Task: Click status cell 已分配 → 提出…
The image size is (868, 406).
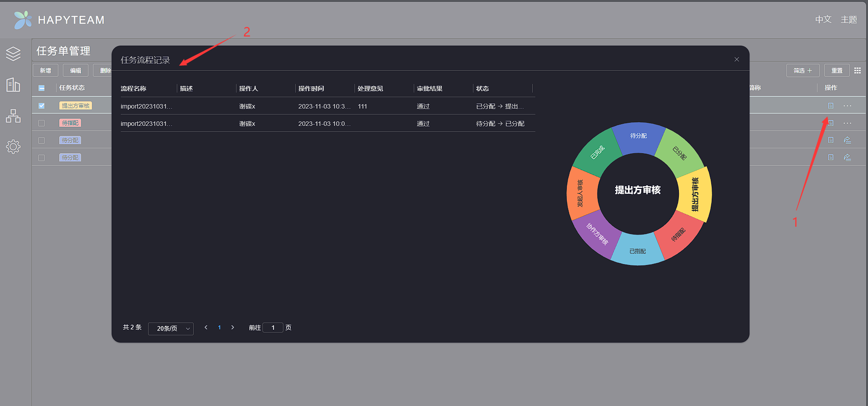Action: 500,106
